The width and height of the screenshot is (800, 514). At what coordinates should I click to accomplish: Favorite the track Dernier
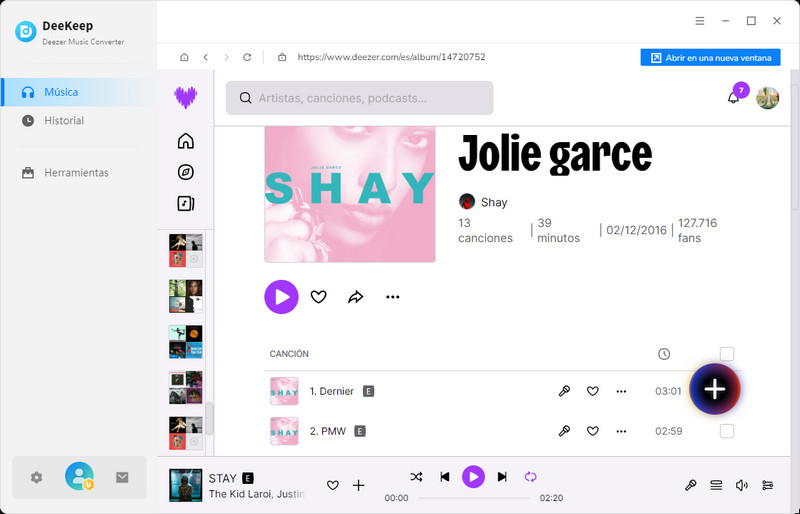592,391
